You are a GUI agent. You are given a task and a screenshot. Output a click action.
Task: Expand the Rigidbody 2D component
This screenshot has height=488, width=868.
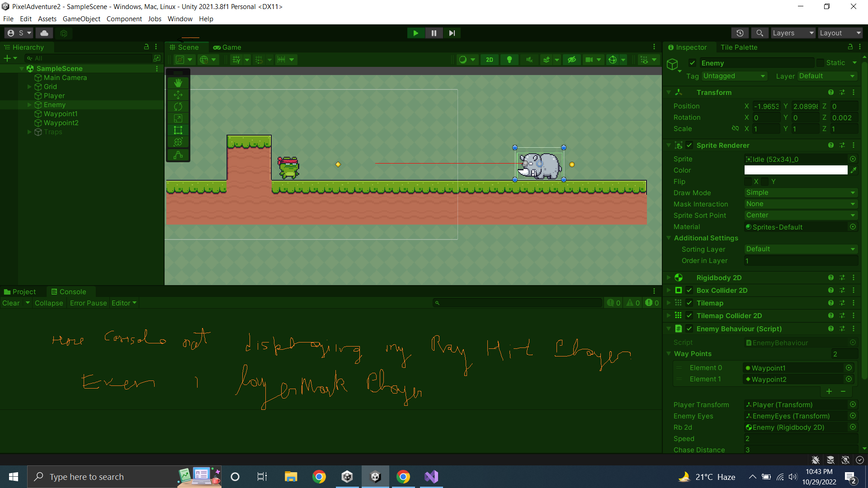tap(669, 277)
